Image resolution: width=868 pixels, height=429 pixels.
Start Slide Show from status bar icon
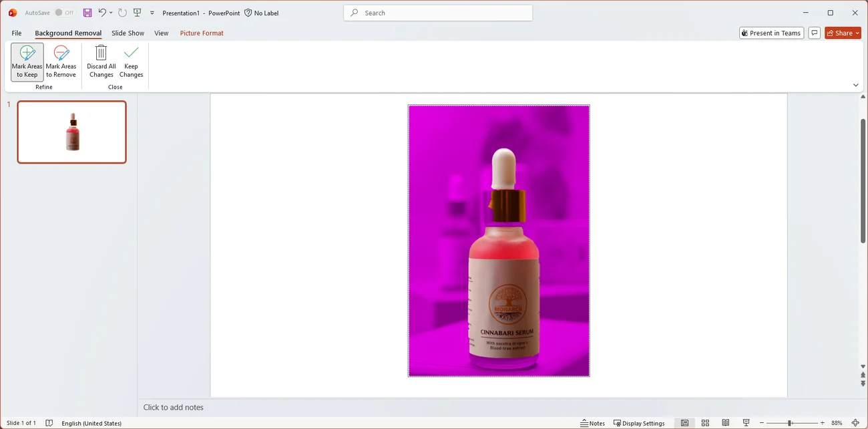click(746, 423)
